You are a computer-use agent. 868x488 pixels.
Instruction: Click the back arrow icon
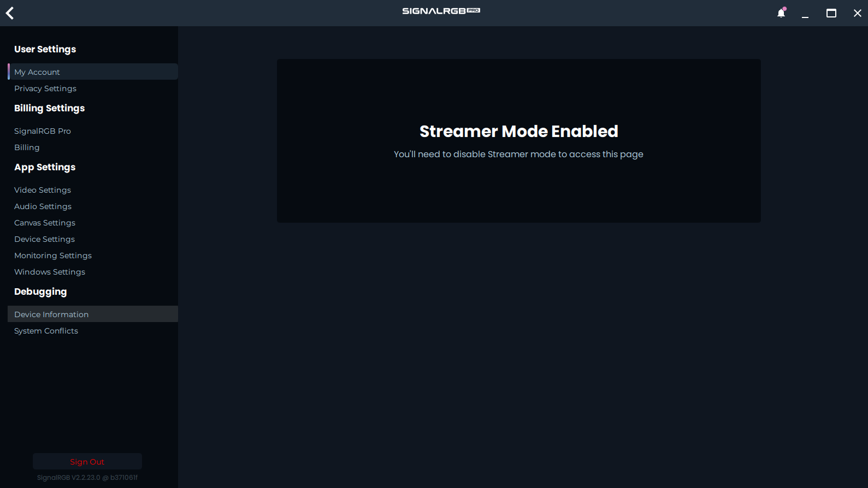[x=10, y=13]
